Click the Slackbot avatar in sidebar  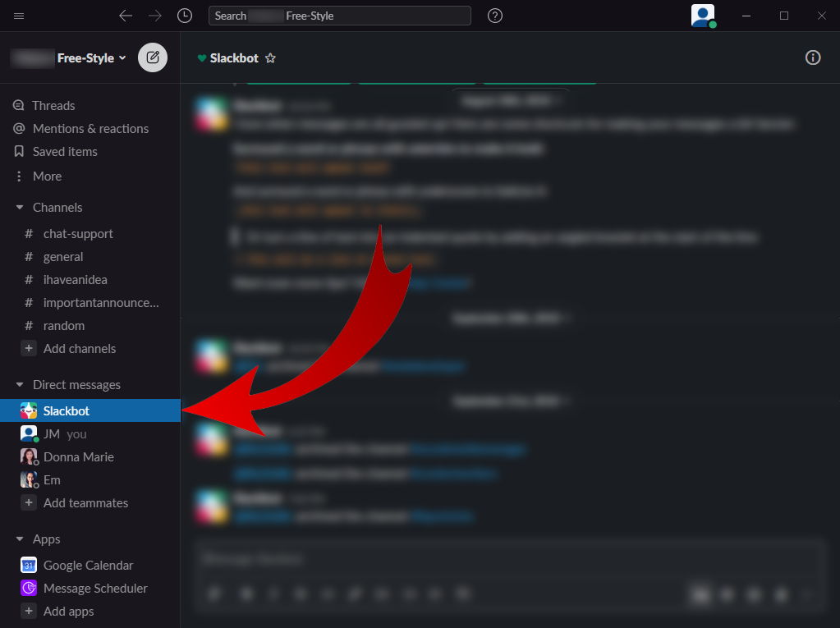[x=29, y=410]
